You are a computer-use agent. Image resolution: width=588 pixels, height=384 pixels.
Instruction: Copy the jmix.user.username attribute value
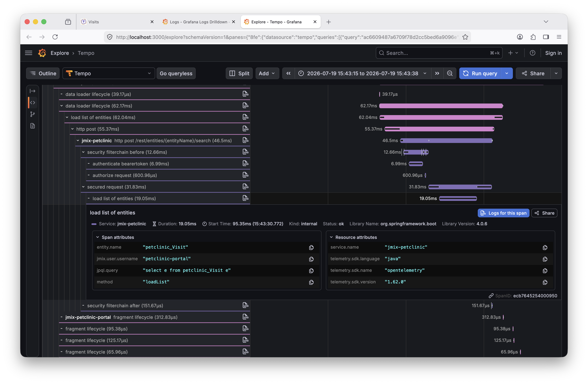point(311,259)
